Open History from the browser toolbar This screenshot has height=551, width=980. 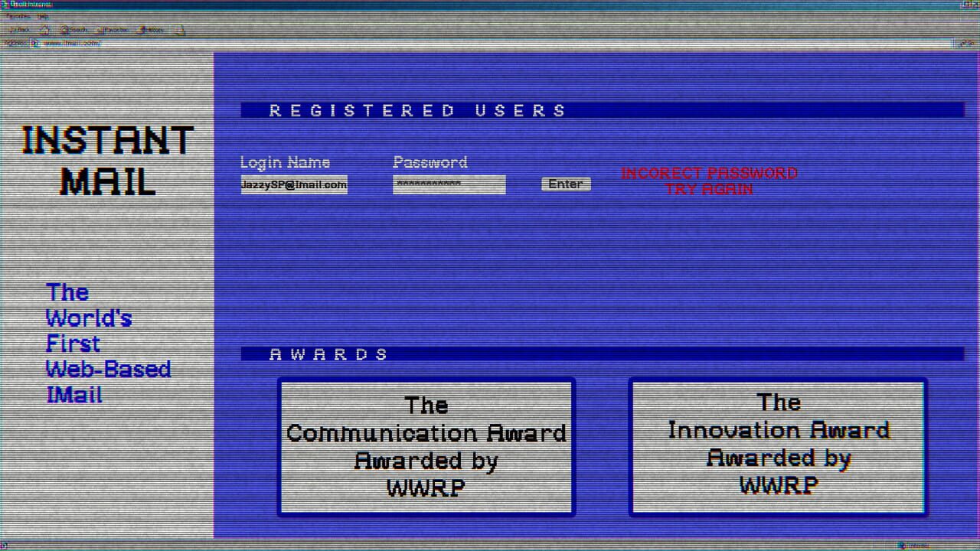pyautogui.click(x=150, y=30)
